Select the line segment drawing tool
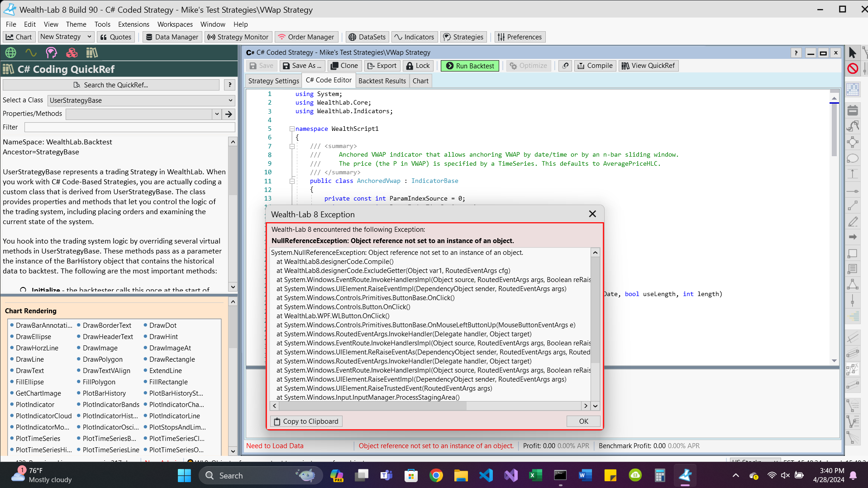The width and height of the screenshot is (868, 488). [853, 206]
